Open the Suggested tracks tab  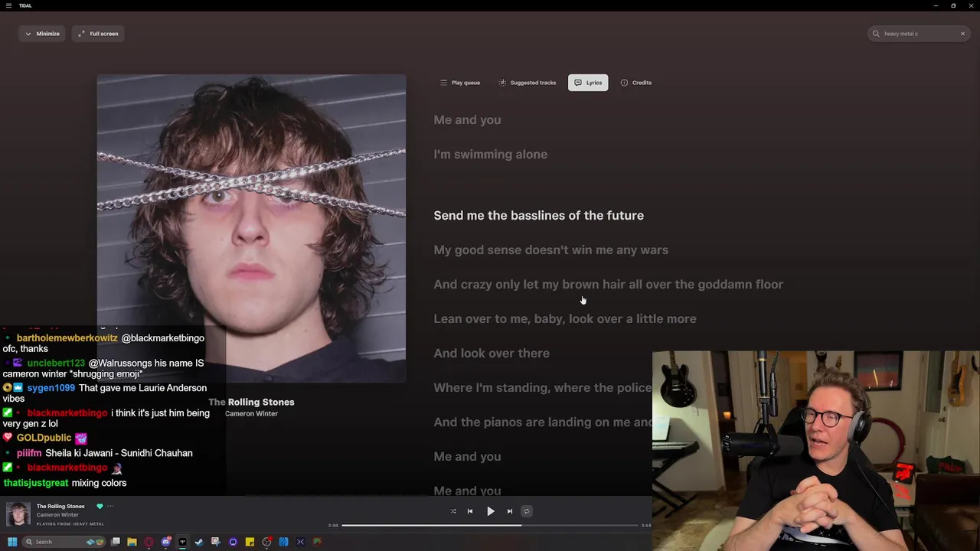[x=528, y=83]
